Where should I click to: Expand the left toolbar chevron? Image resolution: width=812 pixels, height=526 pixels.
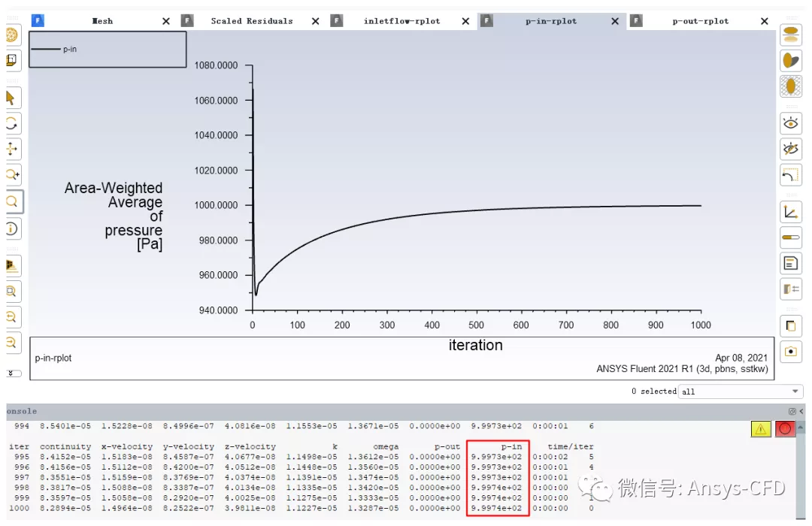(12, 373)
